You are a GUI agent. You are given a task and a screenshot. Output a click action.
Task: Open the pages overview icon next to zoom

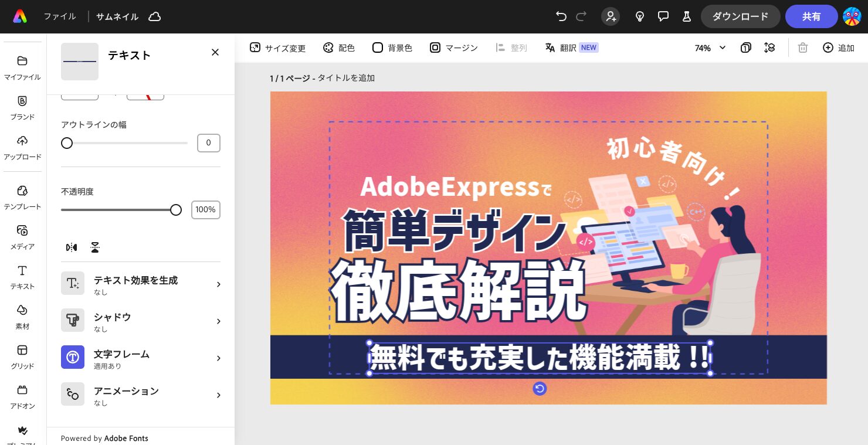click(745, 47)
